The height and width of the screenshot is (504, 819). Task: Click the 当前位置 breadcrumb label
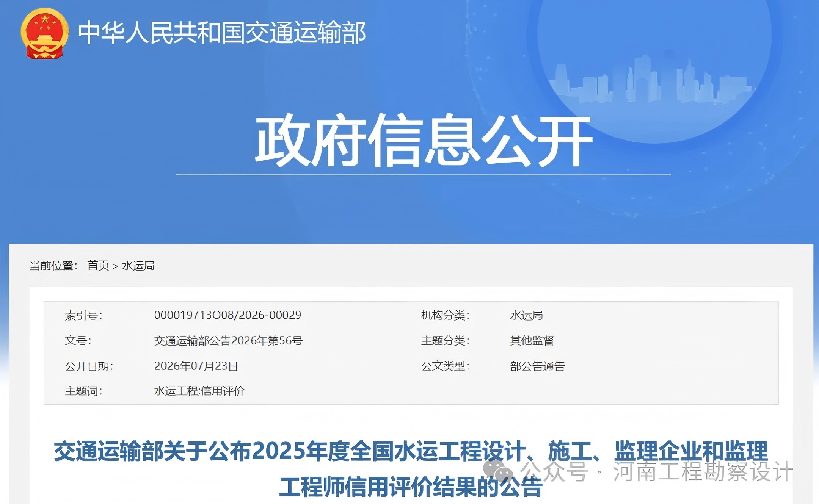[x=53, y=266]
